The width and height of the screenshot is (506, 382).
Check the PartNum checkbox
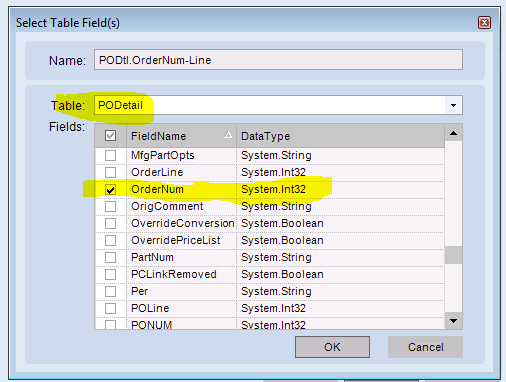(110, 257)
